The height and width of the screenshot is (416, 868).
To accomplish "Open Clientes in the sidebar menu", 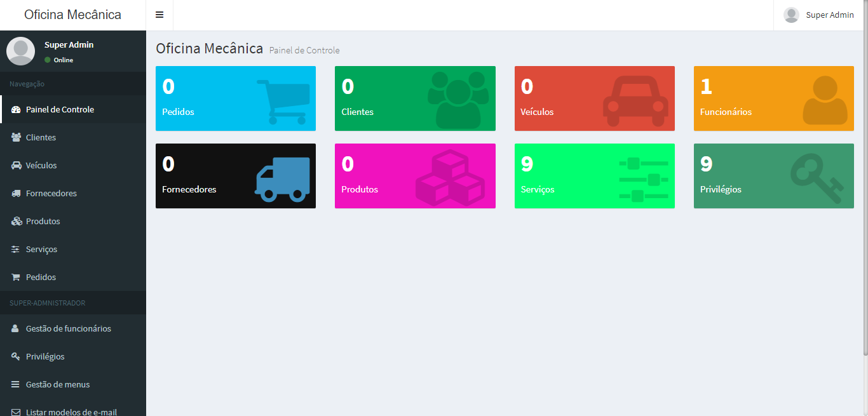I will 41,137.
